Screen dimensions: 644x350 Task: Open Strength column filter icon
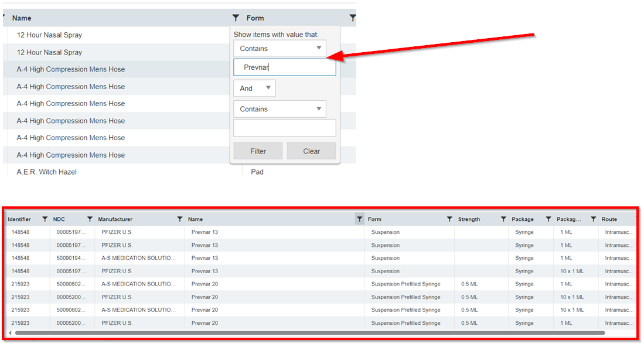[503, 219]
